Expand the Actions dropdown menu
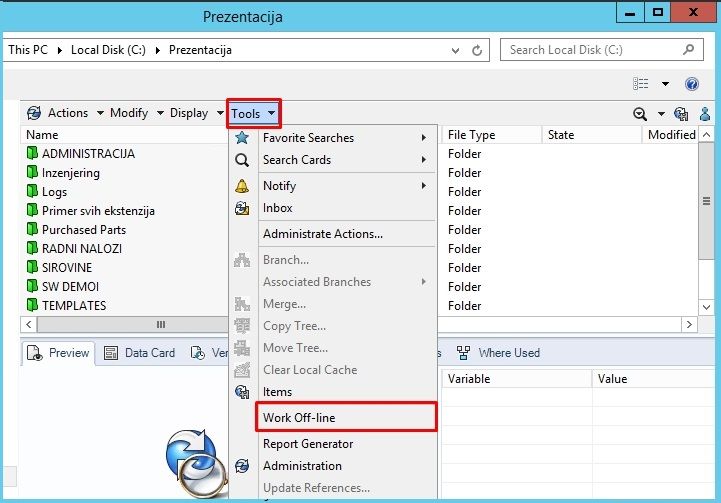This screenshot has height=503, width=721. (67, 113)
